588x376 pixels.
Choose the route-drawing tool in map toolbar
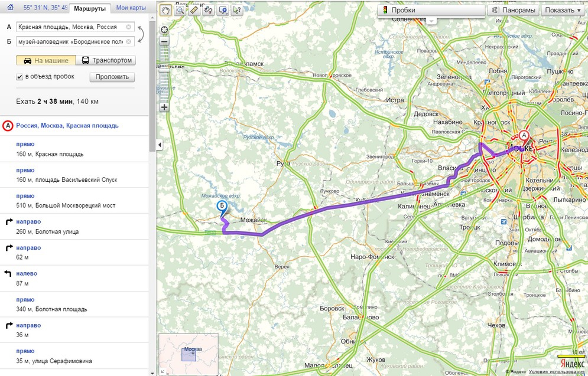(x=208, y=10)
